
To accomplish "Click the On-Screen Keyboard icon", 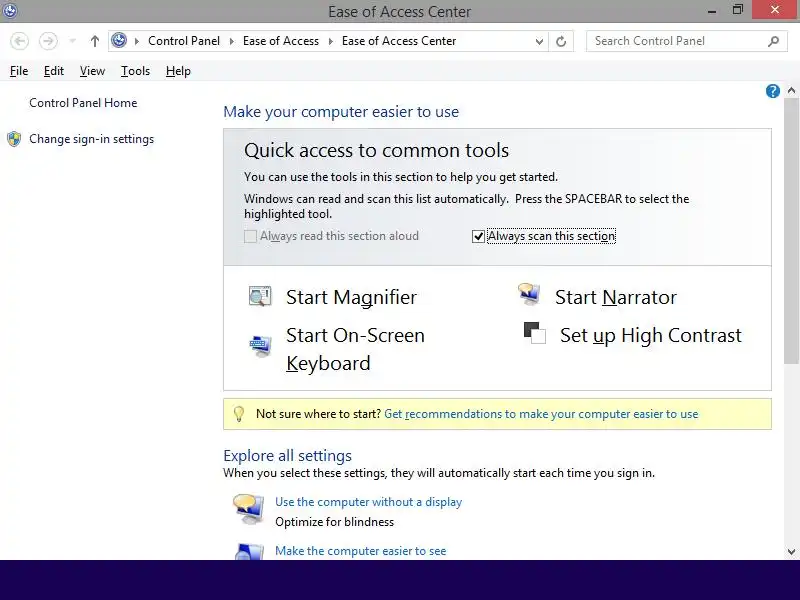I will click(260, 347).
